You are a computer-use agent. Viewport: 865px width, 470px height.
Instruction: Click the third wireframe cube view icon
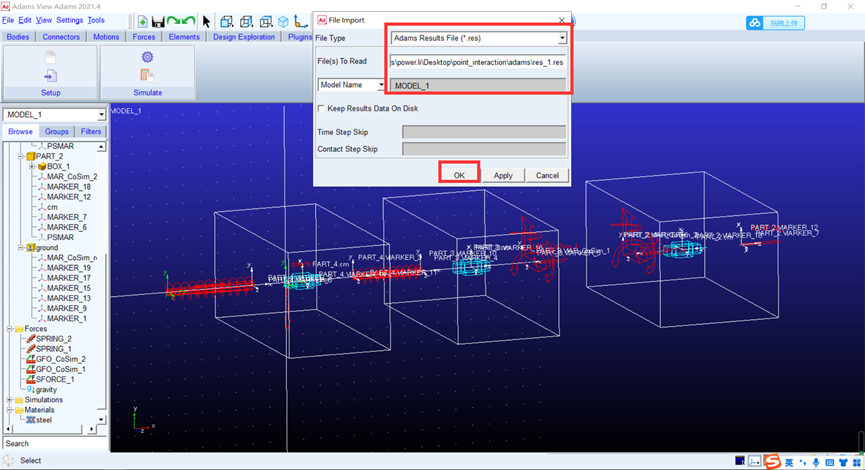tap(266, 22)
